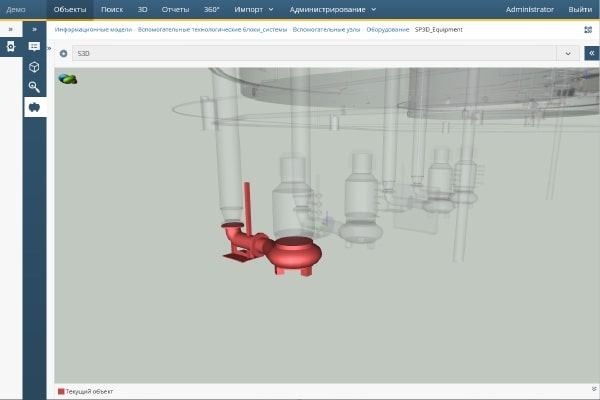Open the properties list icon in sidebar

[35, 47]
